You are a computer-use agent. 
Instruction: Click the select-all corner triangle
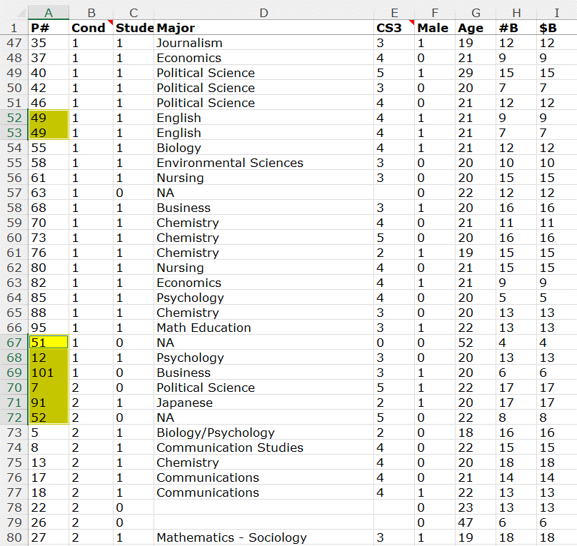(22, 13)
